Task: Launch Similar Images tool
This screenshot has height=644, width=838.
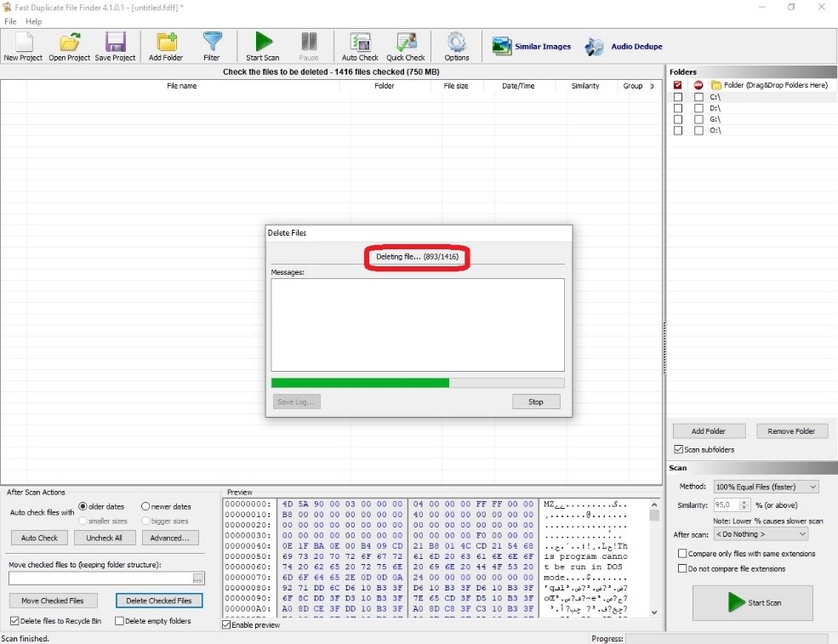Action: tap(531, 47)
